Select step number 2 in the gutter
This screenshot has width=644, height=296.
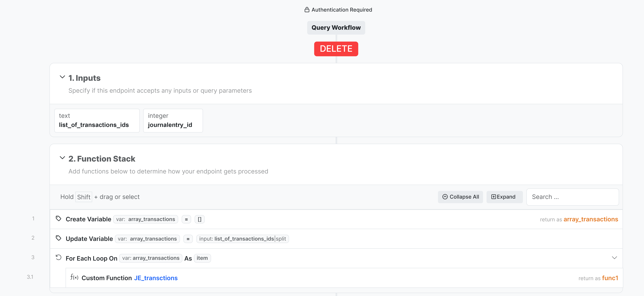pyautogui.click(x=33, y=238)
